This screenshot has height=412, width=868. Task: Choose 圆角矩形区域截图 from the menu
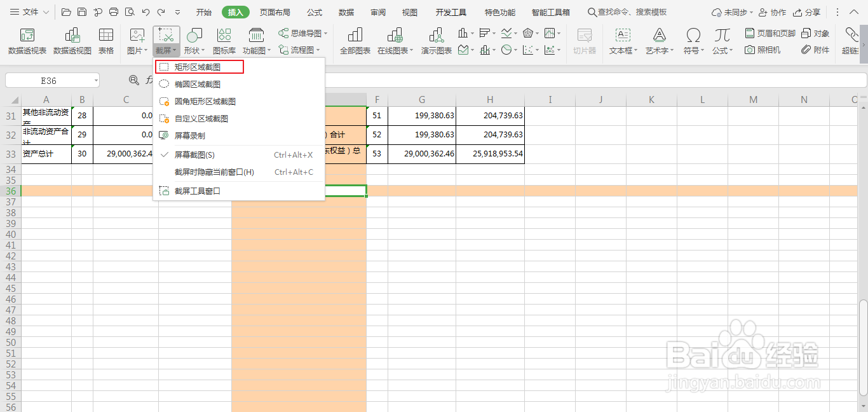click(239, 101)
